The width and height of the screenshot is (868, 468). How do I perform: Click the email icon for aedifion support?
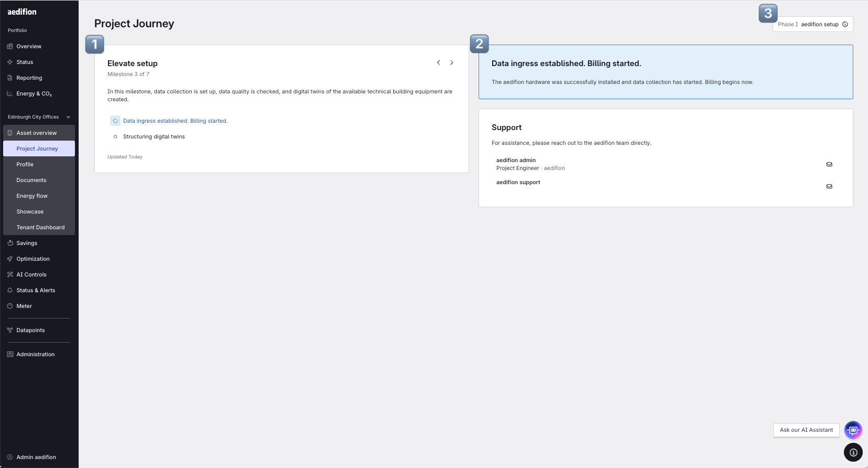(x=829, y=186)
